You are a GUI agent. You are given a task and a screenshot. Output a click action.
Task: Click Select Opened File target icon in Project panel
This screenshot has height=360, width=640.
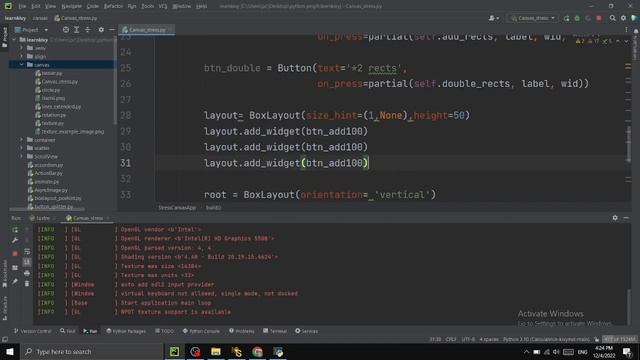point(66,30)
